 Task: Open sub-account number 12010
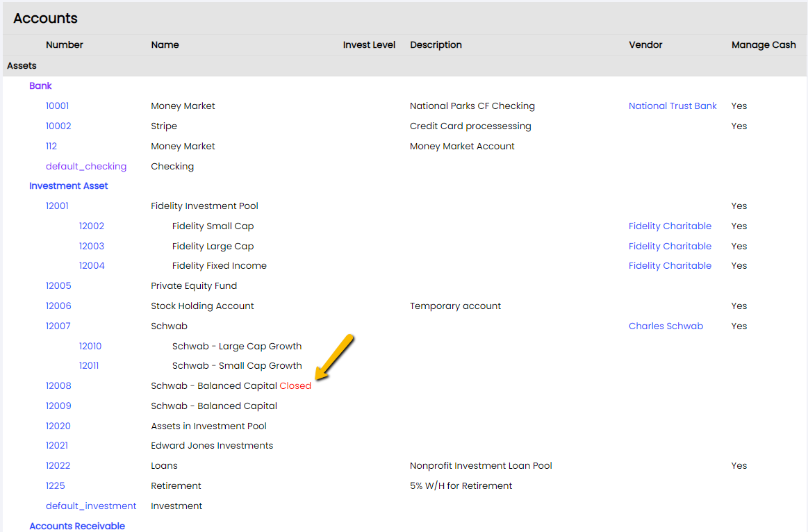pyautogui.click(x=90, y=346)
